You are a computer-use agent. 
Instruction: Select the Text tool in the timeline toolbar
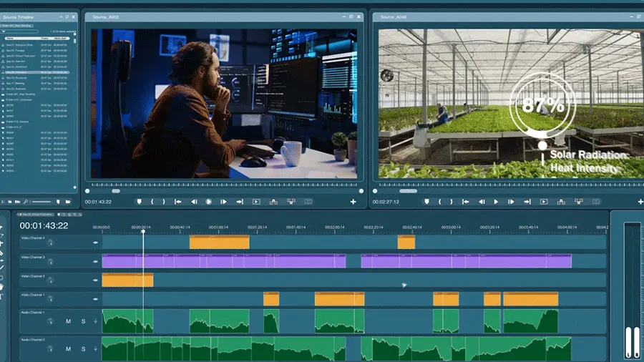tap(2, 296)
